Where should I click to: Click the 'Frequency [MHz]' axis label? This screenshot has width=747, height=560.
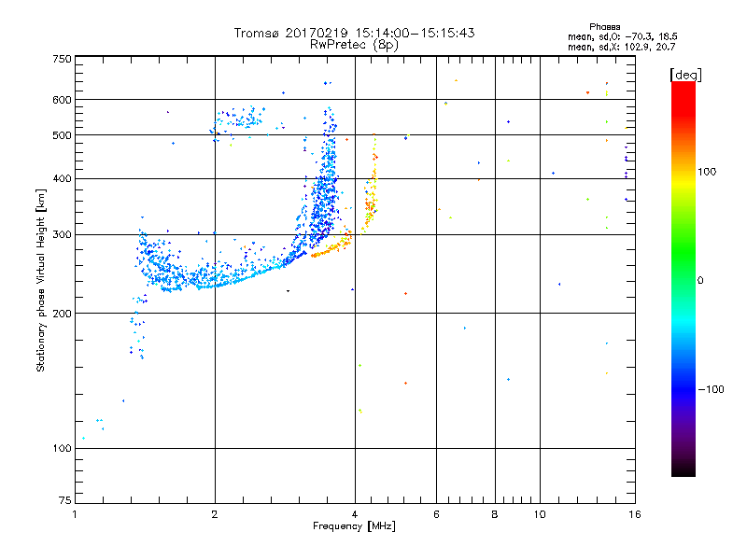tap(354, 526)
